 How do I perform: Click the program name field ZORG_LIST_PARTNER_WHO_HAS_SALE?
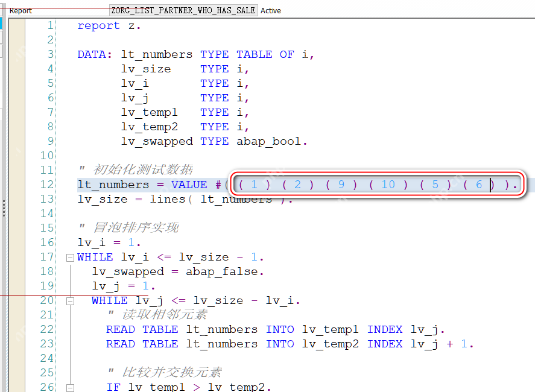183,11
